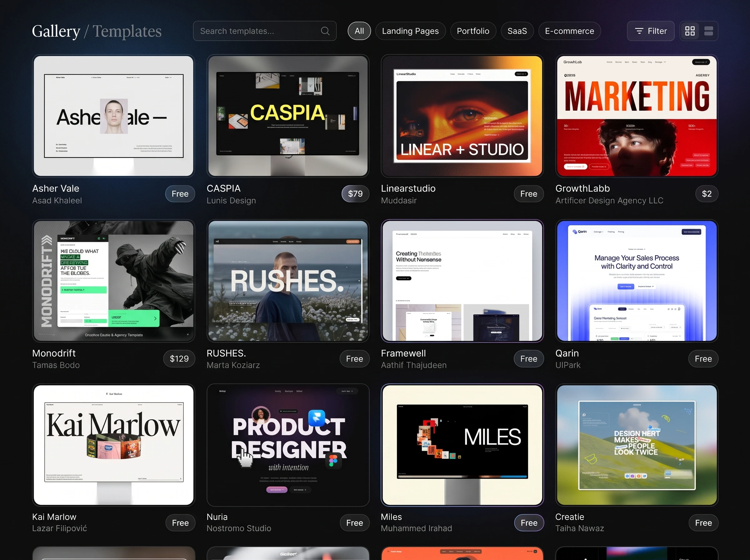Click the Free badge for Kai Marlow
Image resolution: width=750 pixels, height=560 pixels.
coord(180,523)
